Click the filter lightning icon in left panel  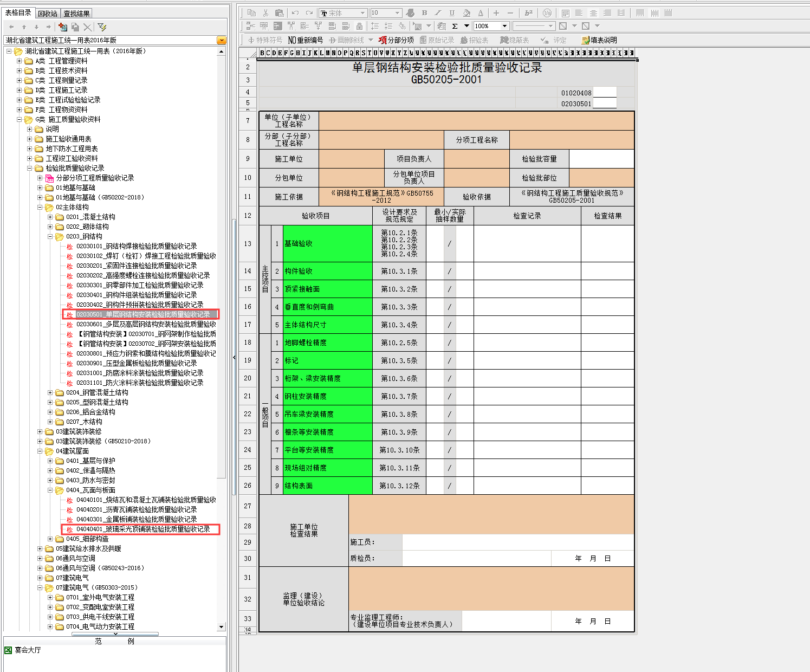tap(101, 27)
